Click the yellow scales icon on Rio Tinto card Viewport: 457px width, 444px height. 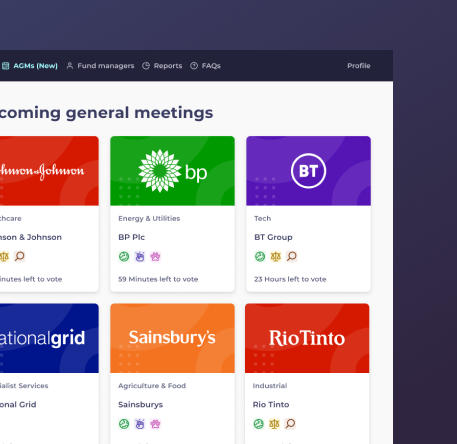click(x=274, y=424)
